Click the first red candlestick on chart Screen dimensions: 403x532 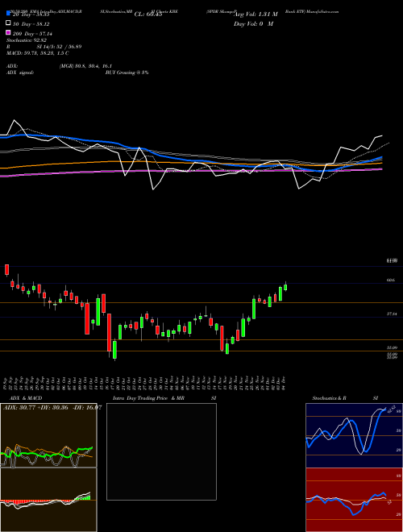[x=6, y=269]
